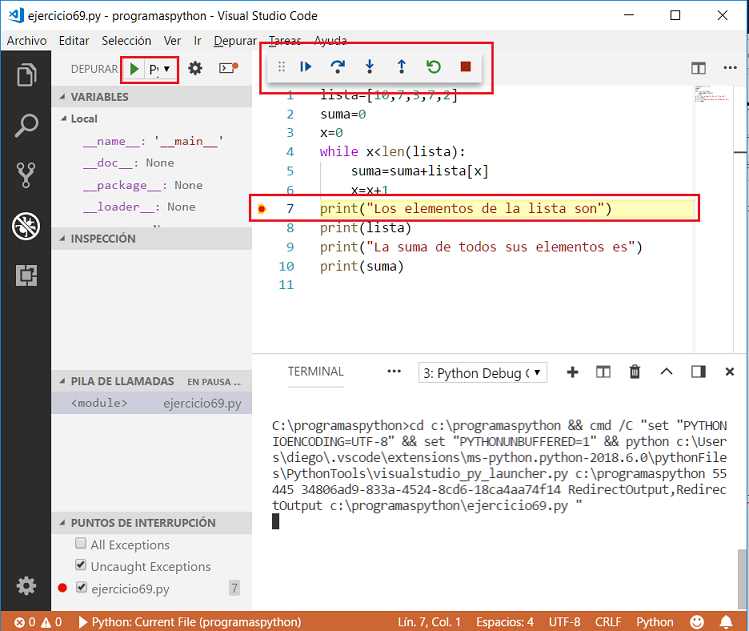Screen dimensions: 749x631
Task: Open launch.json configuration gear icon
Action: [195, 68]
